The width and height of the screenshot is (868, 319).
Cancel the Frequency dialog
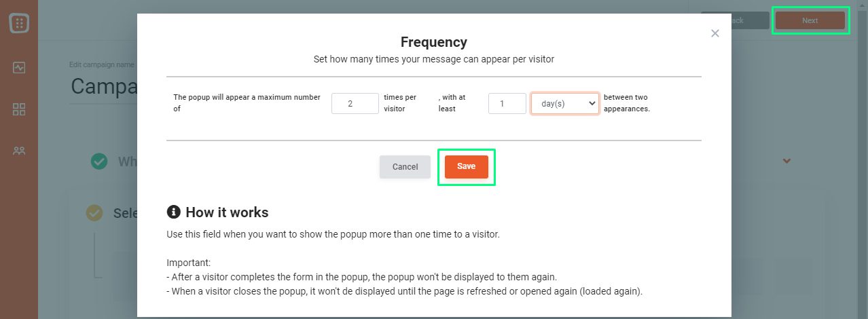pyautogui.click(x=405, y=167)
